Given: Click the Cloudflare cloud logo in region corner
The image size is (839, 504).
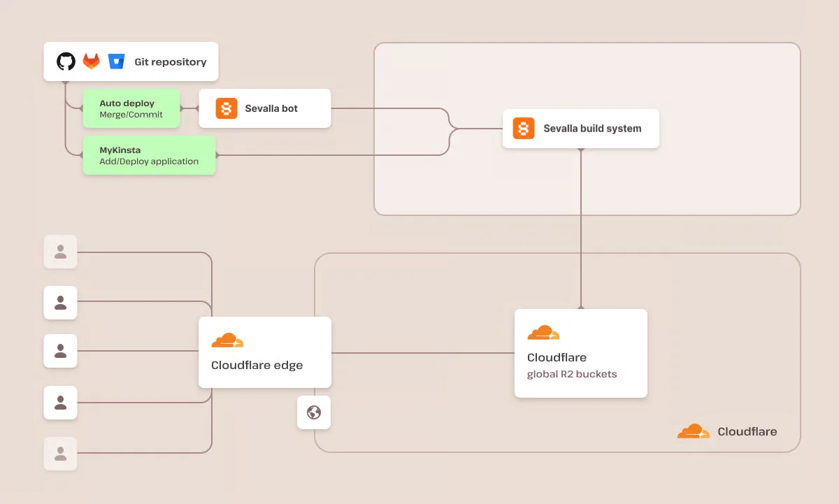Looking at the screenshot, I should click(694, 431).
